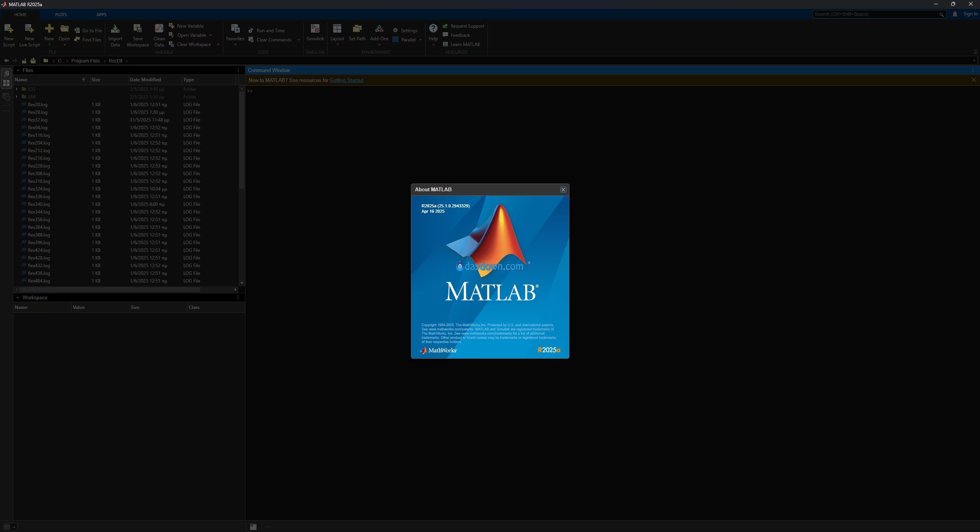Close the About MATLAB dialog
This screenshot has height=532, width=980.
(x=563, y=190)
